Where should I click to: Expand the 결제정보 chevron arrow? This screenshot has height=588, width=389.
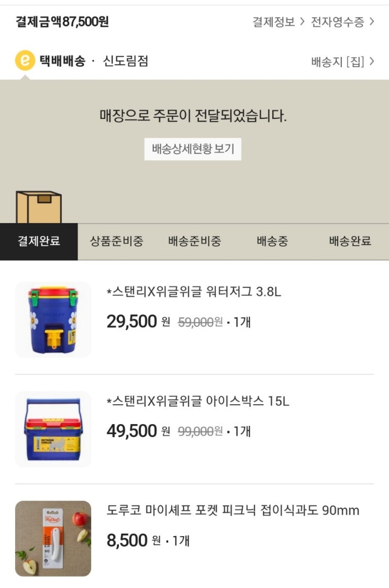click(x=302, y=21)
